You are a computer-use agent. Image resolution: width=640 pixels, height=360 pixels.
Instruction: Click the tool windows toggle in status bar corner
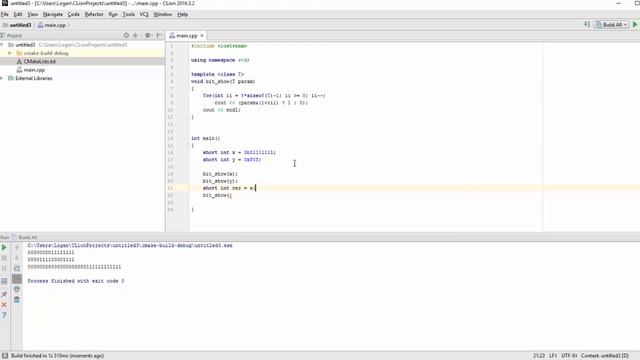pyautogui.click(x=4, y=356)
